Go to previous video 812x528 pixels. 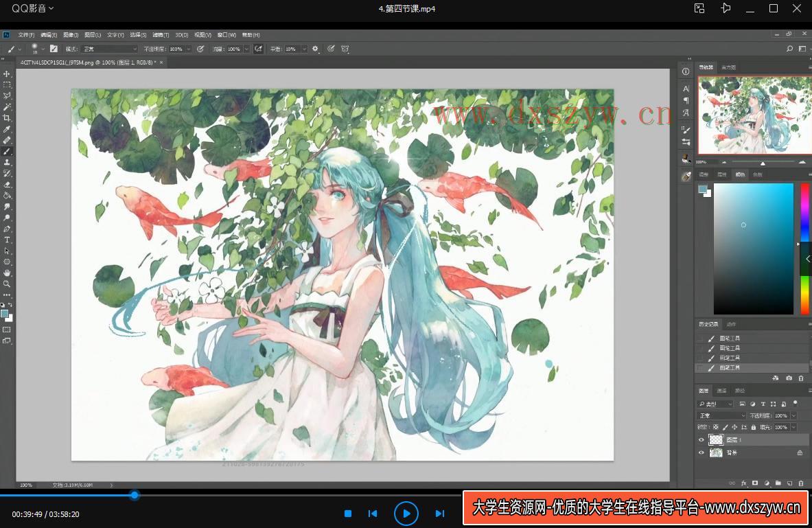click(x=373, y=514)
